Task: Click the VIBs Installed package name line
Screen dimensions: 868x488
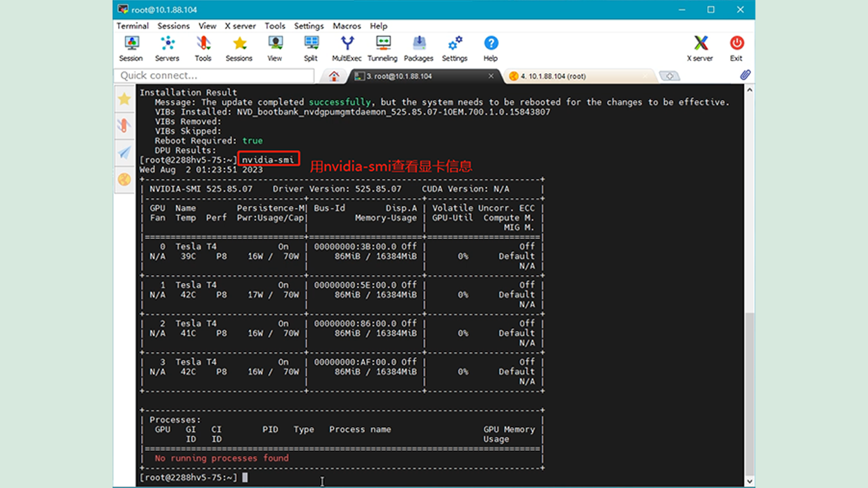Action: (353, 112)
